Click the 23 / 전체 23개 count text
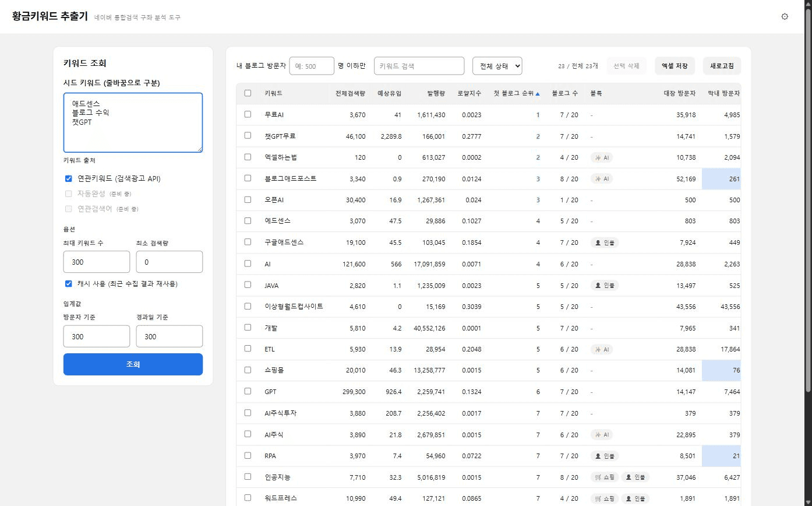The height and width of the screenshot is (506, 812). click(578, 66)
